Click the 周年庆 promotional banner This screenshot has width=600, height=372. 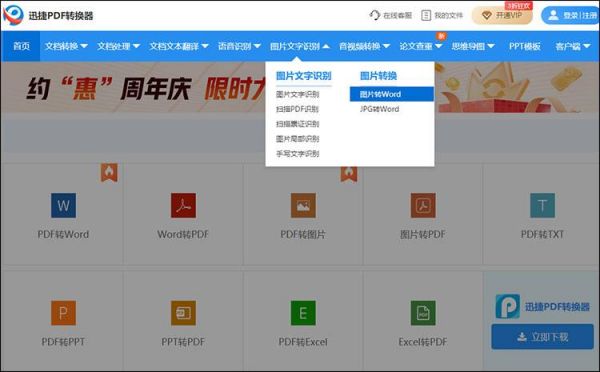coord(133,87)
